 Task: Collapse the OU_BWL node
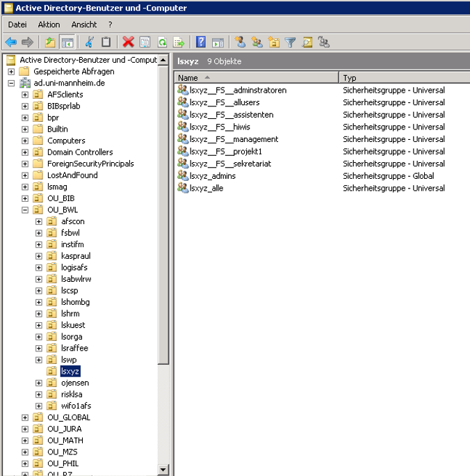[x=25, y=210]
